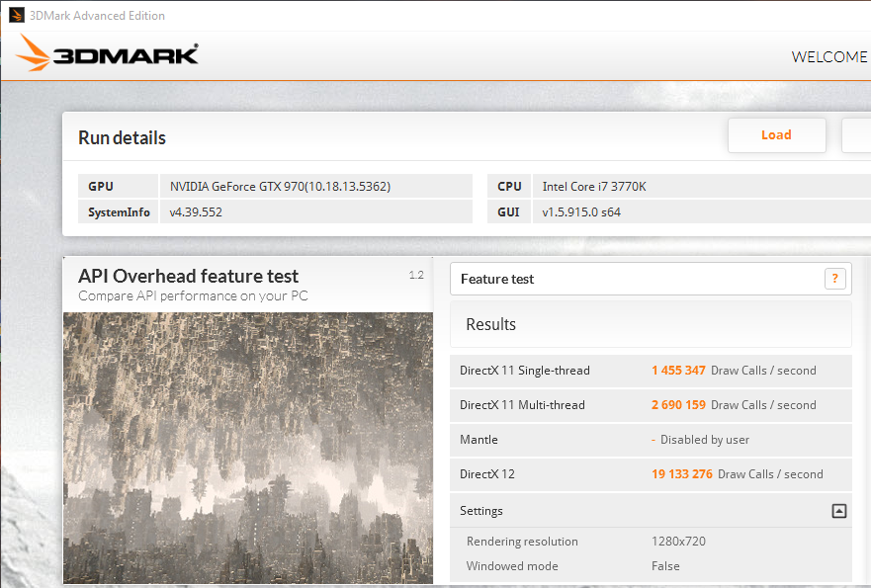This screenshot has width=871, height=588.
Task: Select the Feature test header box
Action: [651, 279]
